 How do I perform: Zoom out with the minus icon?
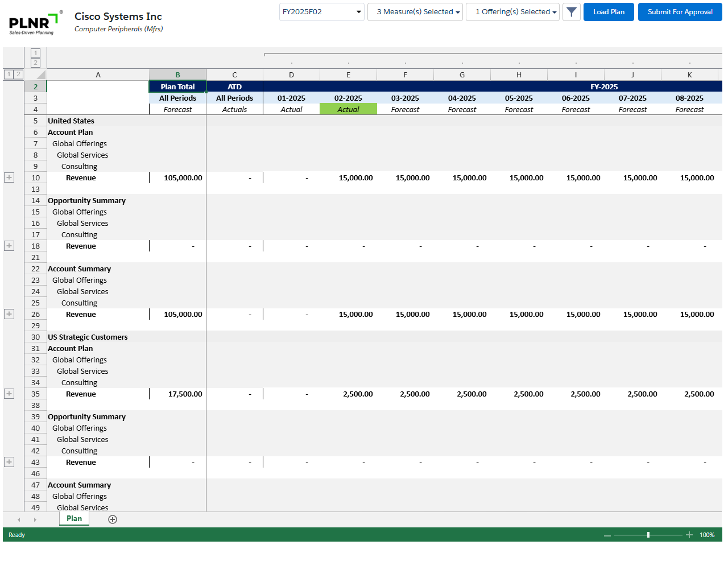tap(607, 535)
